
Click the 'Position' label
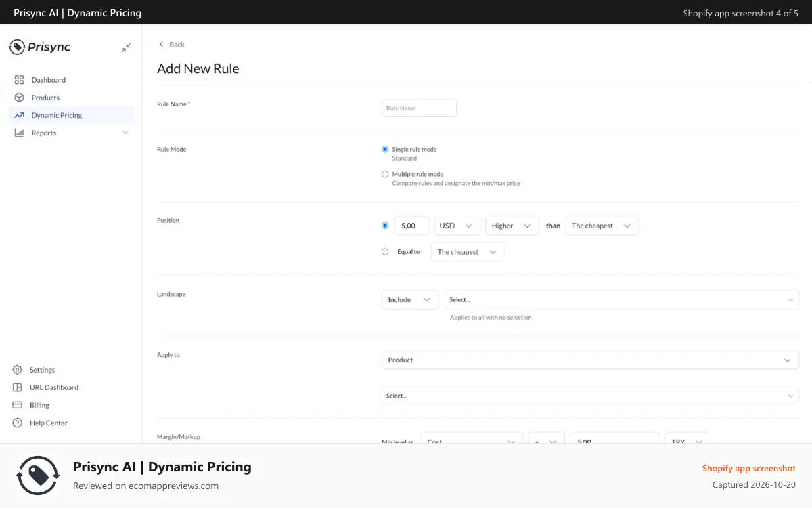coord(168,220)
